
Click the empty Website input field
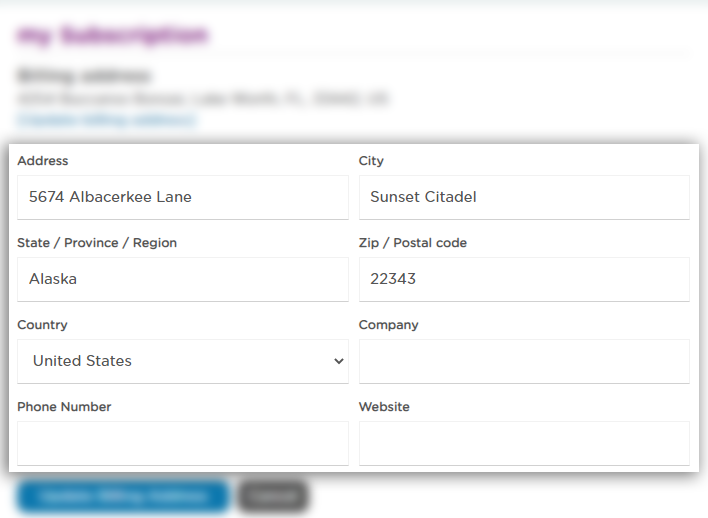[x=523, y=444]
